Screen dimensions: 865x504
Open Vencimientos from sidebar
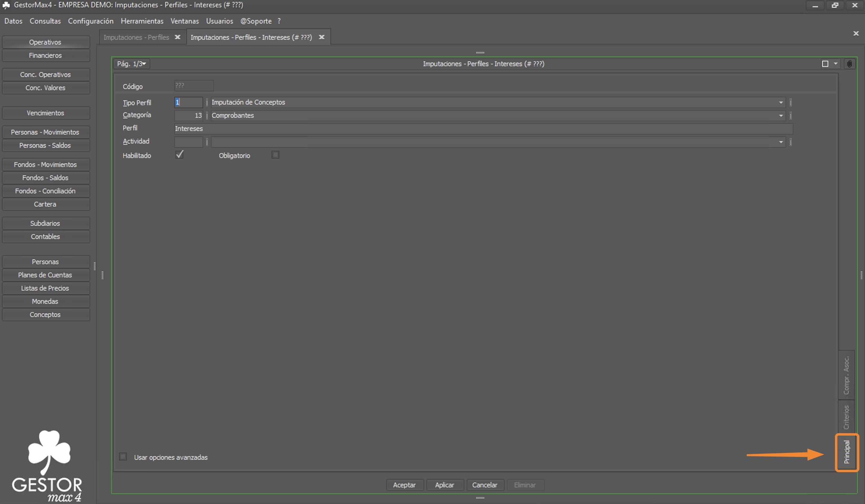pos(45,113)
